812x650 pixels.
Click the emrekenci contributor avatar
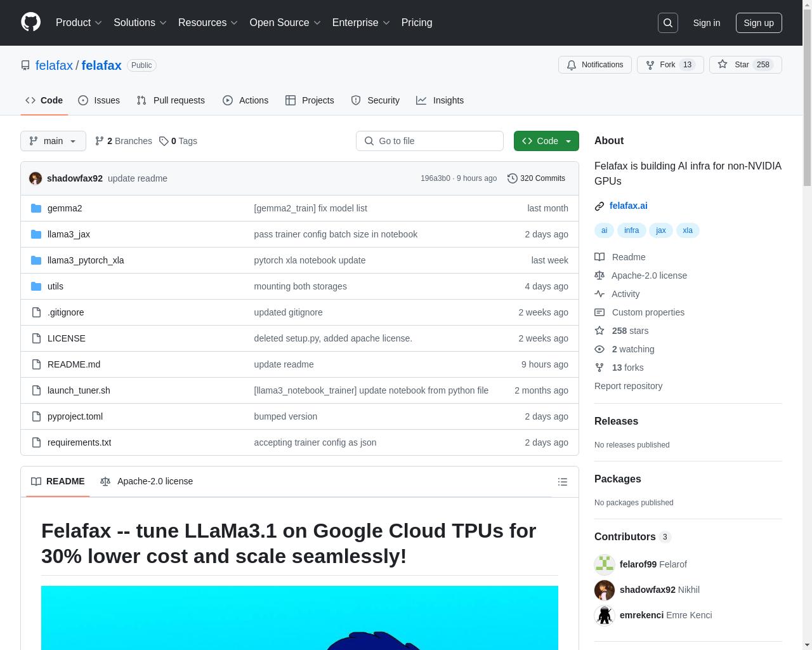coord(605,615)
